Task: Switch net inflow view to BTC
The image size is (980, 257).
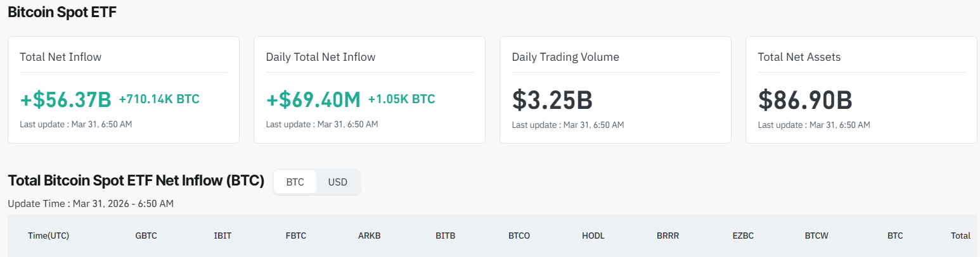Action: tap(295, 182)
